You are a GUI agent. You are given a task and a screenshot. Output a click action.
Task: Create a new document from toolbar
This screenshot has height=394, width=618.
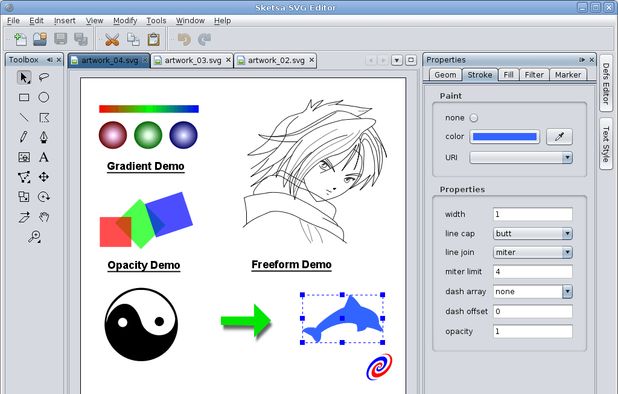click(20, 39)
